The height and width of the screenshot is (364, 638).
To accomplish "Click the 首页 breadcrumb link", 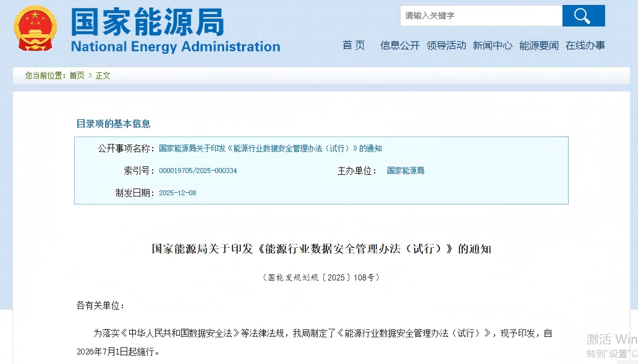I will coord(77,75).
